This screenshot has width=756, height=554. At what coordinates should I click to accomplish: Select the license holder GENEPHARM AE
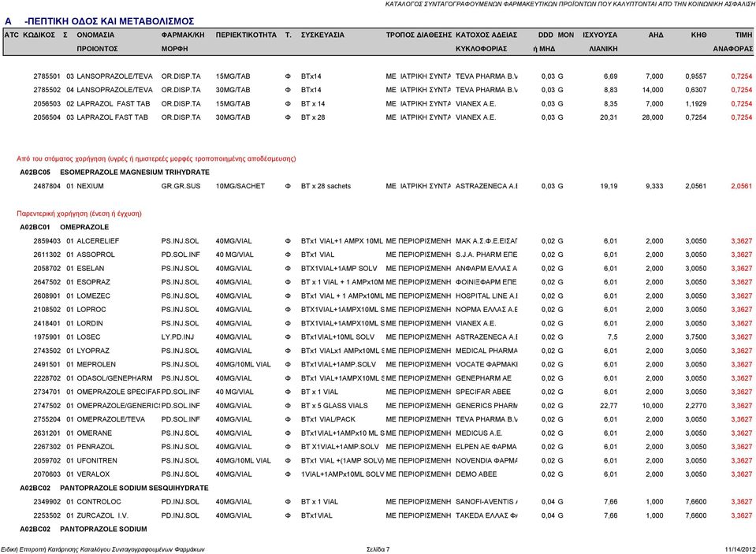click(483, 378)
